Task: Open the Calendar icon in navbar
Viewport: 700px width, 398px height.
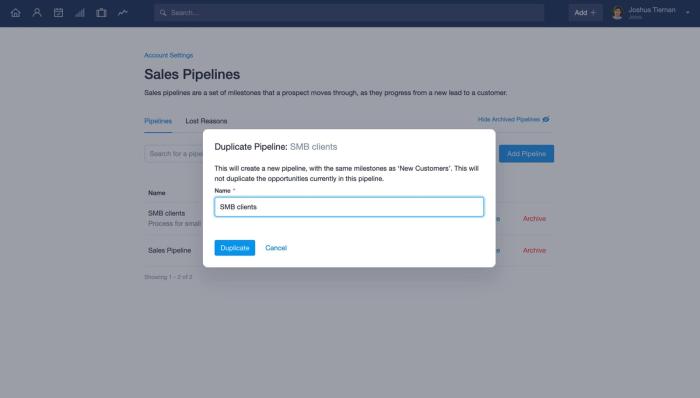Action: 58,12
